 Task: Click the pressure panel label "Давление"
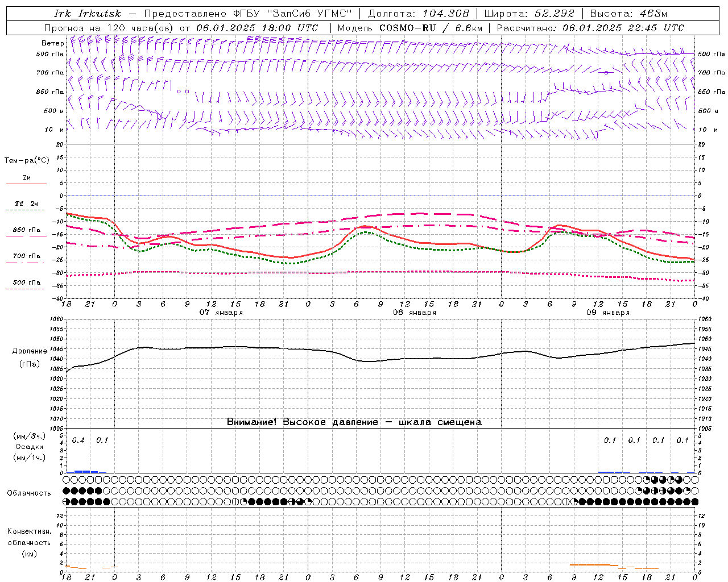pos(29,351)
